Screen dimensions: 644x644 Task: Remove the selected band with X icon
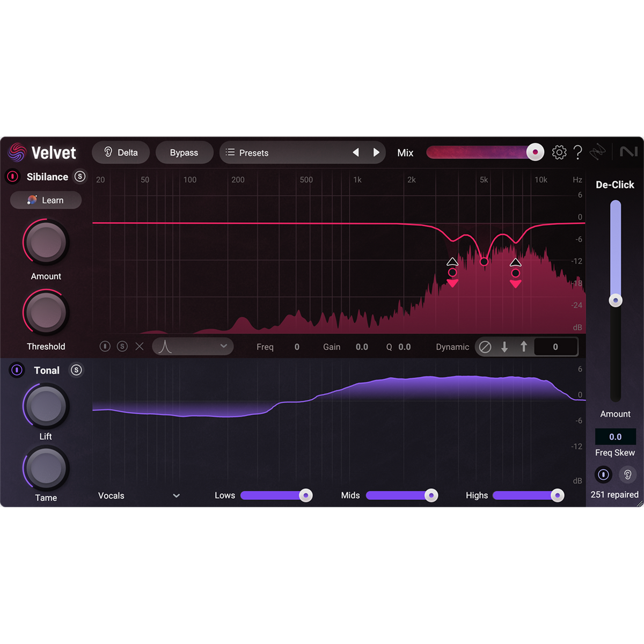pyautogui.click(x=140, y=347)
